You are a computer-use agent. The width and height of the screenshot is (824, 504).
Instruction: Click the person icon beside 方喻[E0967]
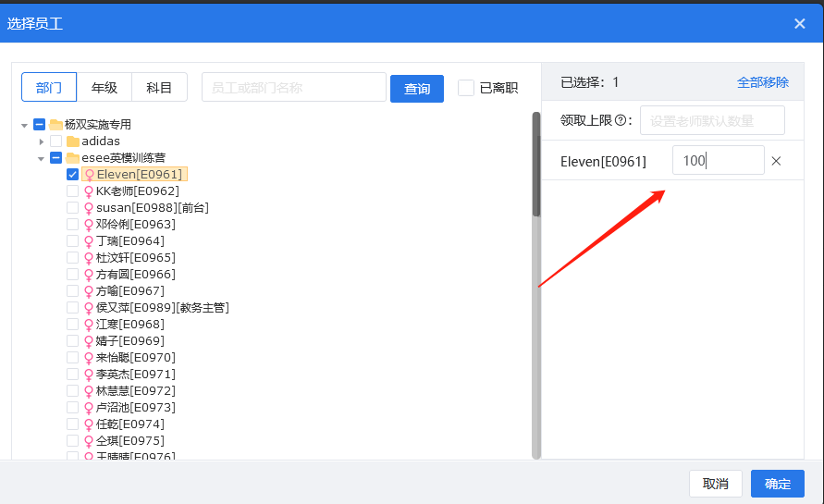(x=88, y=291)
